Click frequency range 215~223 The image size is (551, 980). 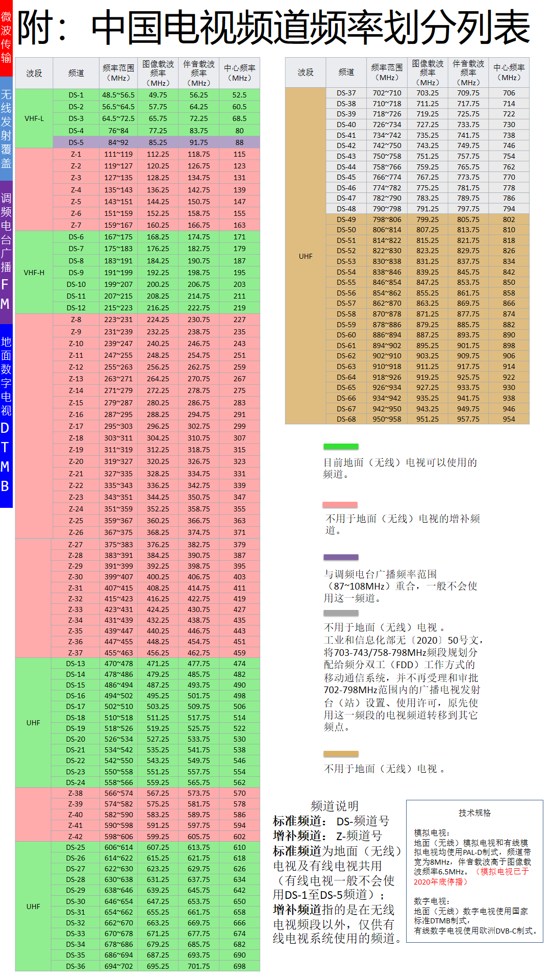(118, 308)
